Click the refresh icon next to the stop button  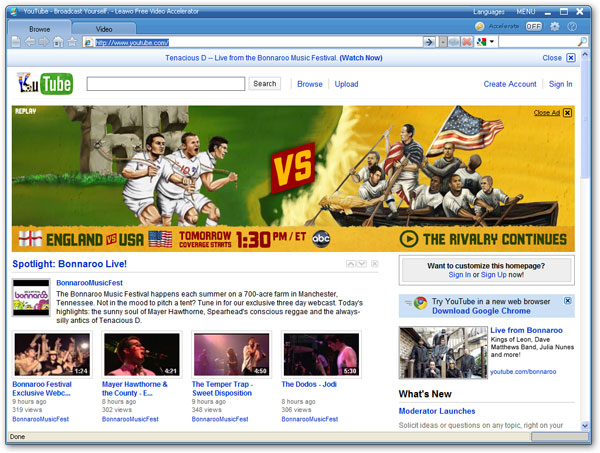pyautogui.click(x=454, y=42)
